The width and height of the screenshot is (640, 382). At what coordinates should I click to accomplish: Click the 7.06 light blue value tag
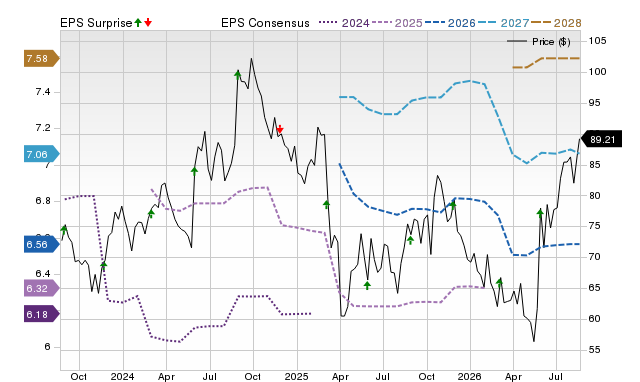pos(42,154)
